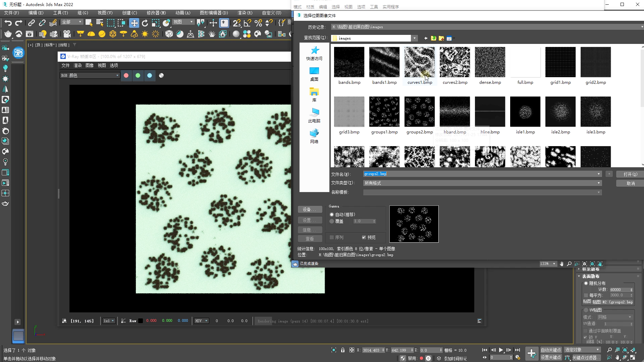
Task: Click the Rotate tool icon
Action: pos(145,23)
